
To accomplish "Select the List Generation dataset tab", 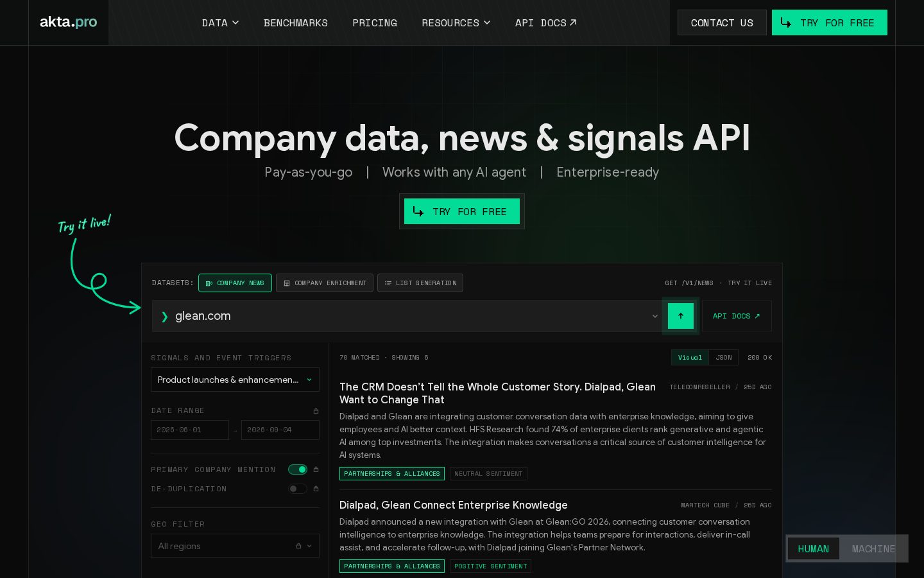I will [420, 283].
